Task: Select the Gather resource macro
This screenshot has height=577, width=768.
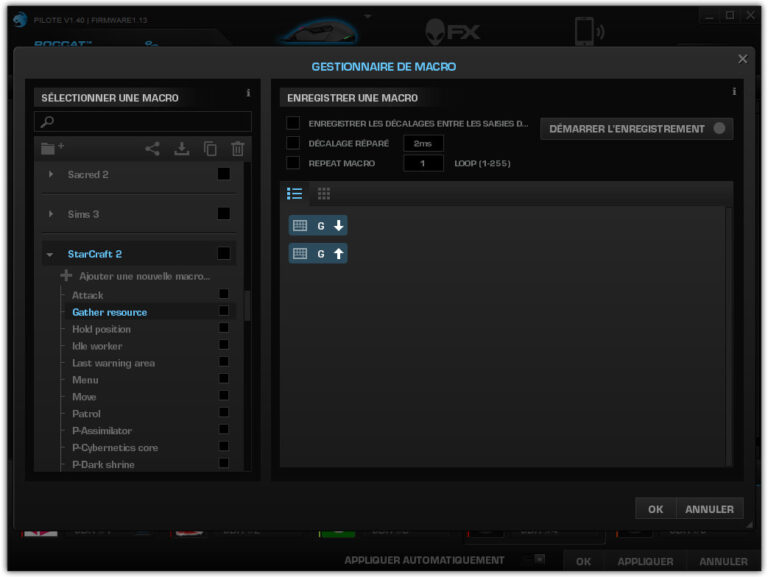Action: pyautogui.click(x=110, y=312)
